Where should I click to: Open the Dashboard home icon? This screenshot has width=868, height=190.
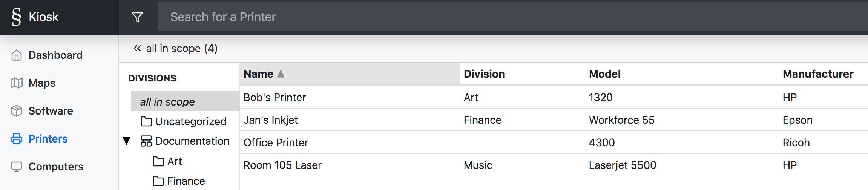[x=17, y=55]
